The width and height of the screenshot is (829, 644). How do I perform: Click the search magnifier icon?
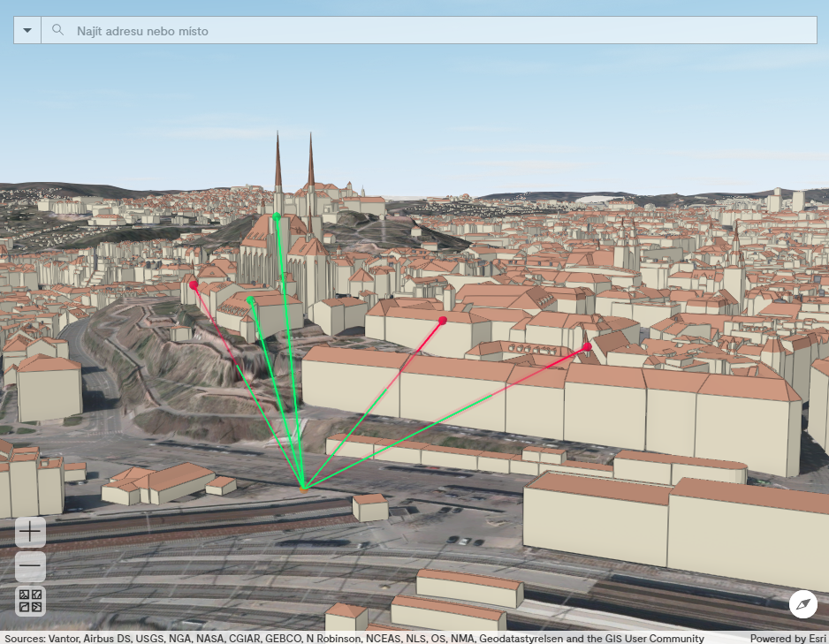pos(57,29)
